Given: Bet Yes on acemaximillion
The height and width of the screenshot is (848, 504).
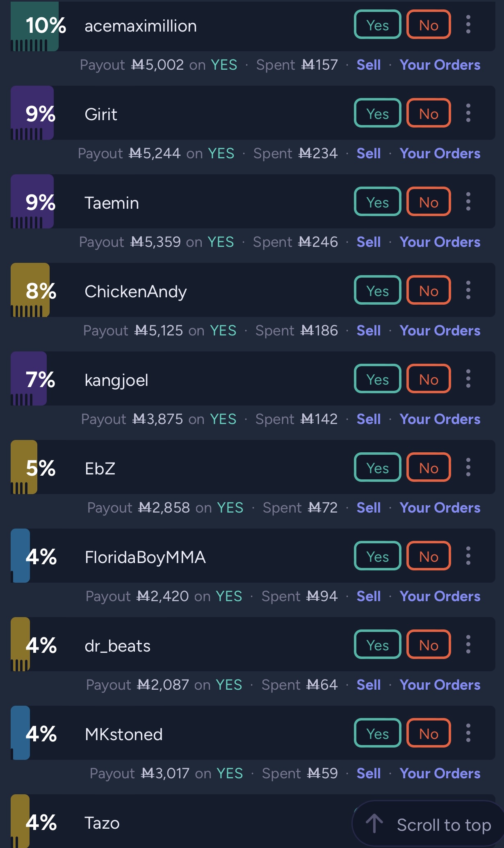Looking at the screenshot, I should coord(378,25).
